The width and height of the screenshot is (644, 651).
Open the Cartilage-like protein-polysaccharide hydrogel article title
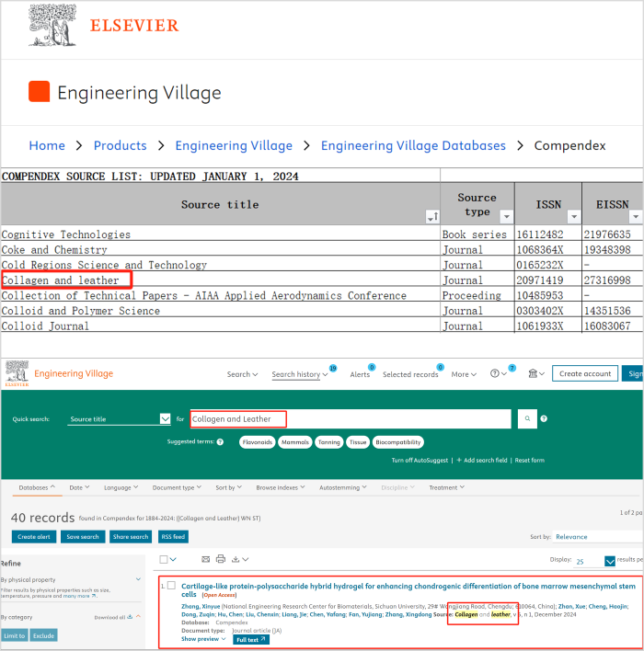point(408,590)
